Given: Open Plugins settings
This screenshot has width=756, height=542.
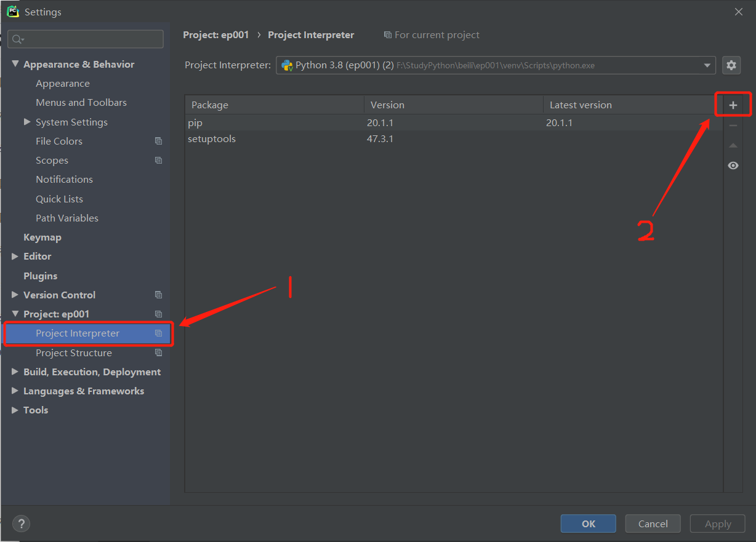Looking at the screenshot, I should pyautogui.click(x=41, y=276).
